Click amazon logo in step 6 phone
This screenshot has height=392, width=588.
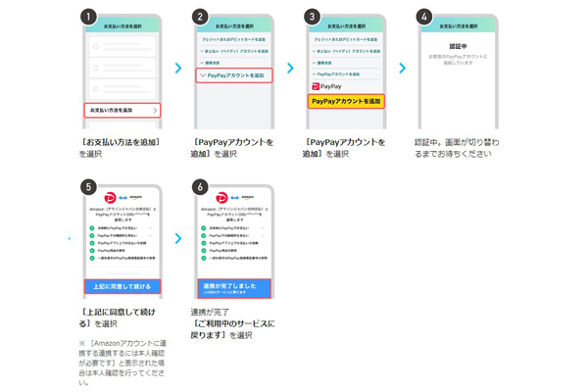(248, 197)
